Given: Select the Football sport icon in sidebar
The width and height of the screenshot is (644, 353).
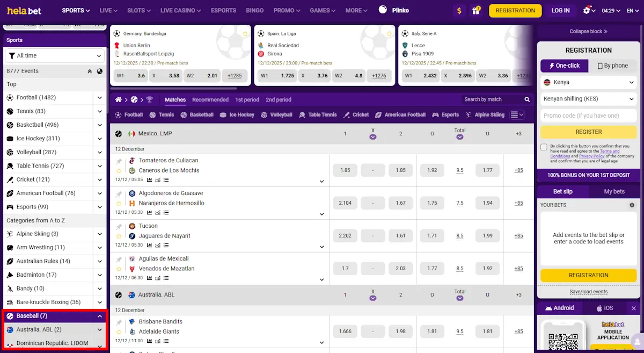Looking at the screenshot, I should (x=11, y=98).
